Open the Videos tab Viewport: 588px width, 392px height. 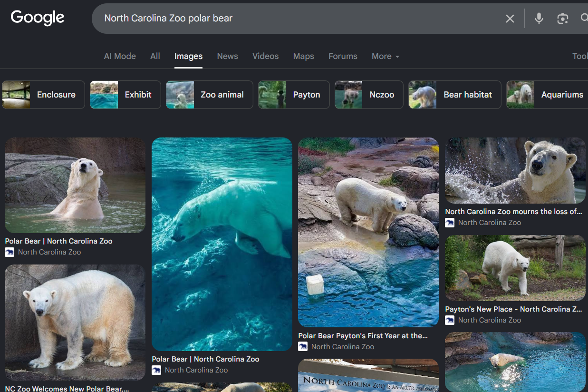[x=265, y=56]
